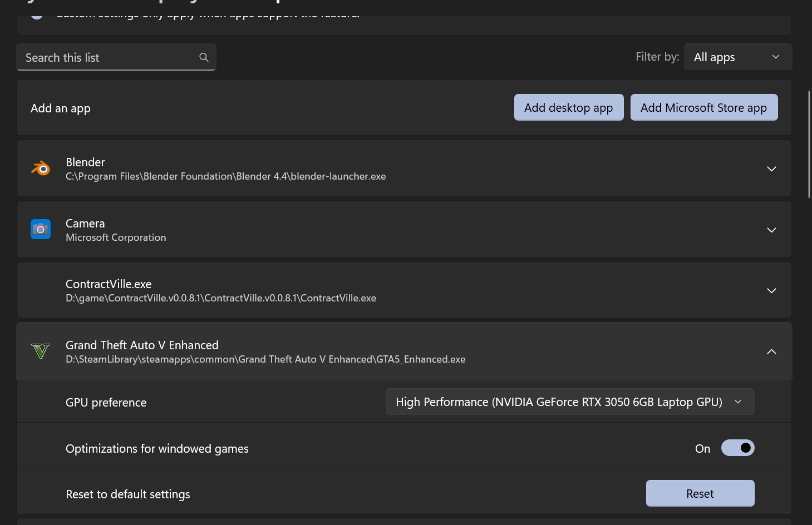
Task: Click Add desktop app button
Action: click(x=569, y=107)
